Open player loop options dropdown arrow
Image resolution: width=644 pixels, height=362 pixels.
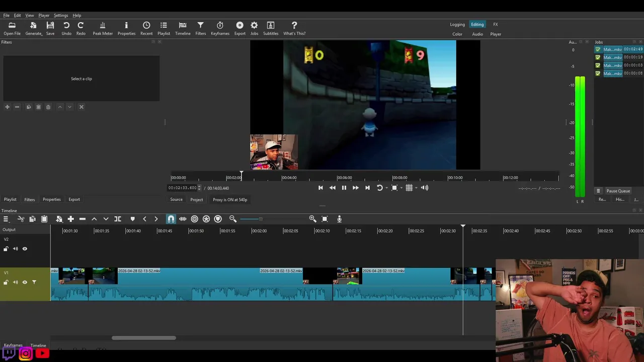(x=386, y=188)
